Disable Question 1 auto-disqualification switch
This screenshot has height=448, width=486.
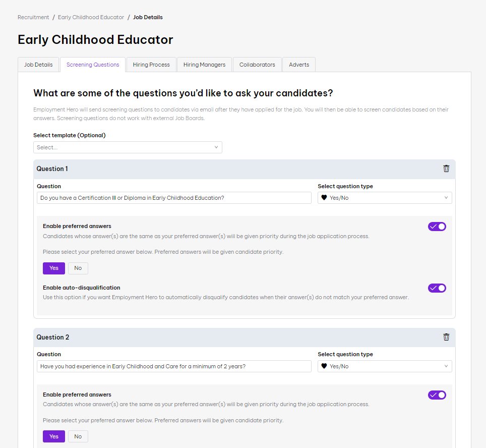pyautogui.click(x=437, y=288)
